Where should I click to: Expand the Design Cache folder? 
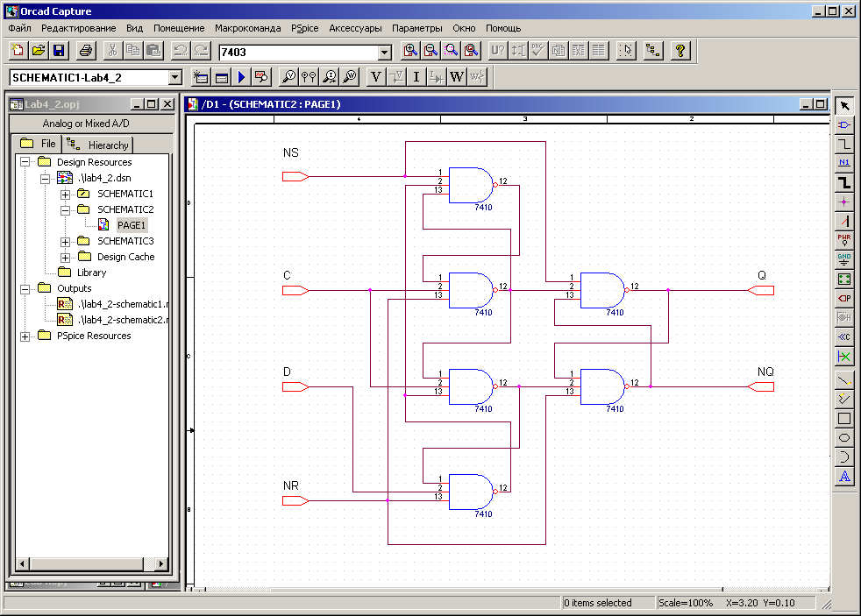pos(65,258)
